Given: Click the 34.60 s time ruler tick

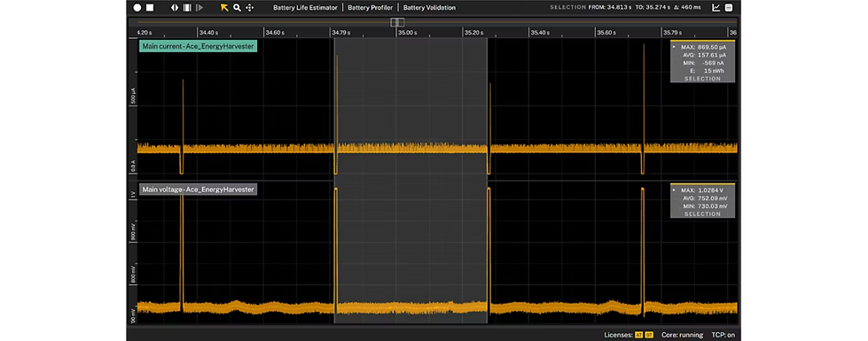Looking at the screenshot, I should (275, 33).
